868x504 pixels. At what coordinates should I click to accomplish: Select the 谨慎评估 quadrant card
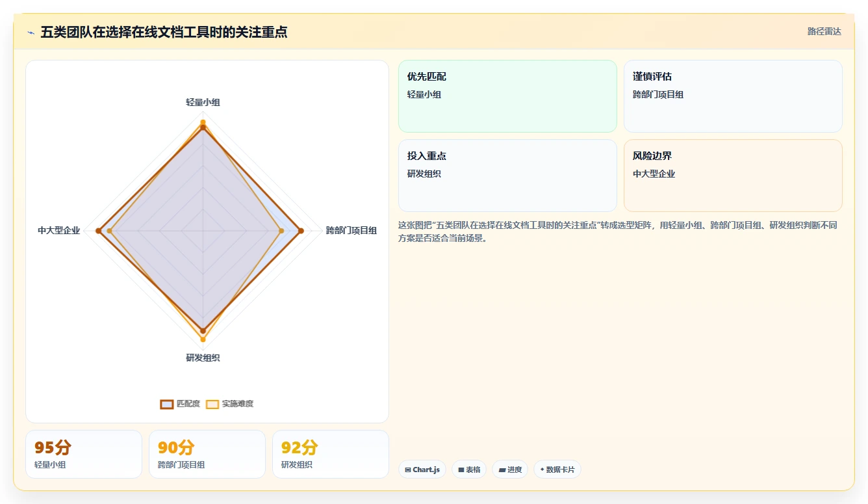[733, 96]
